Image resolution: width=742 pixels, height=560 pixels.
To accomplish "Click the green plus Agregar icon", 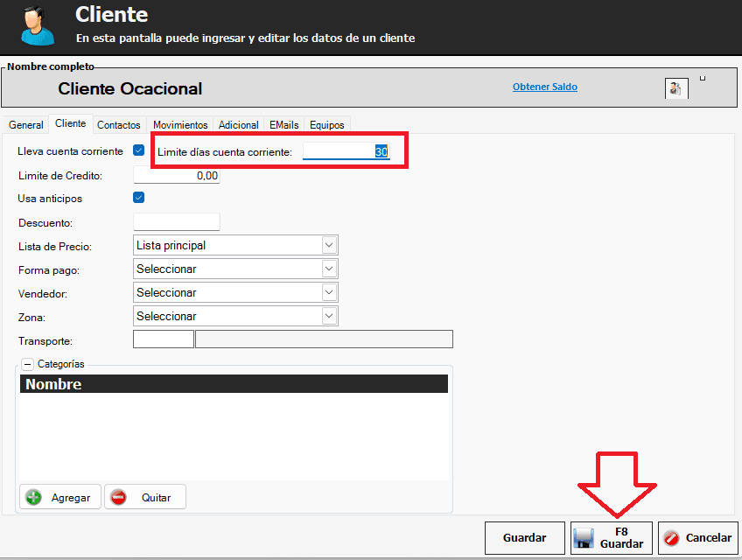I will [34, 497].
